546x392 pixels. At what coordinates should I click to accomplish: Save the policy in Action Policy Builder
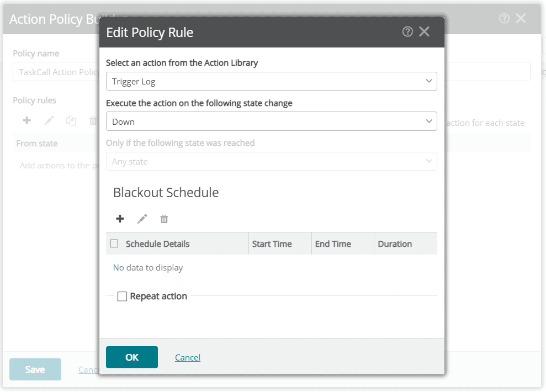pos(35,369)
